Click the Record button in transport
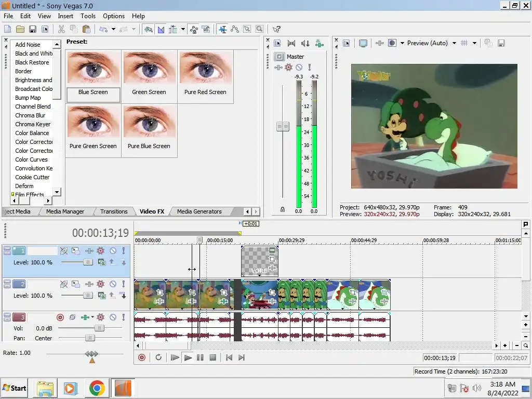Screen dimensions: 532x399 (x=142, y=357)
